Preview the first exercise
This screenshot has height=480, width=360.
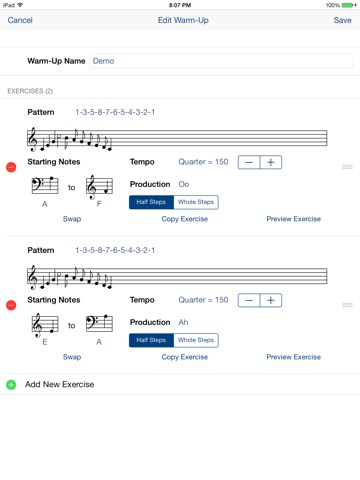(x=294, y=219)
